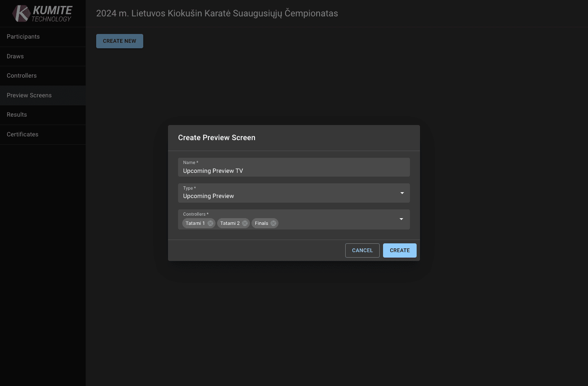This screenshot has height=386, width=588.
Task: Cancel the Create Preview Screen dialog
Action: click(362, 250)
